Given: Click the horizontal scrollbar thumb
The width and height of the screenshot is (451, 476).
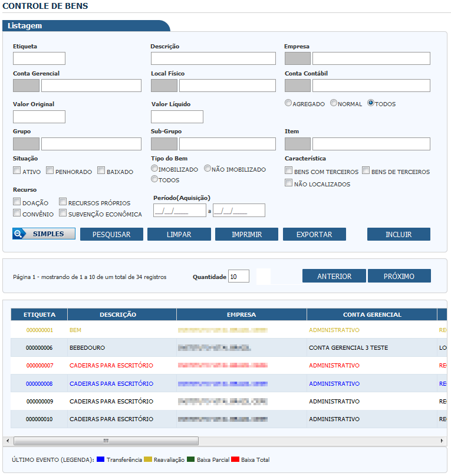Looking at the screenshot, I should click(x=106, y=441).
